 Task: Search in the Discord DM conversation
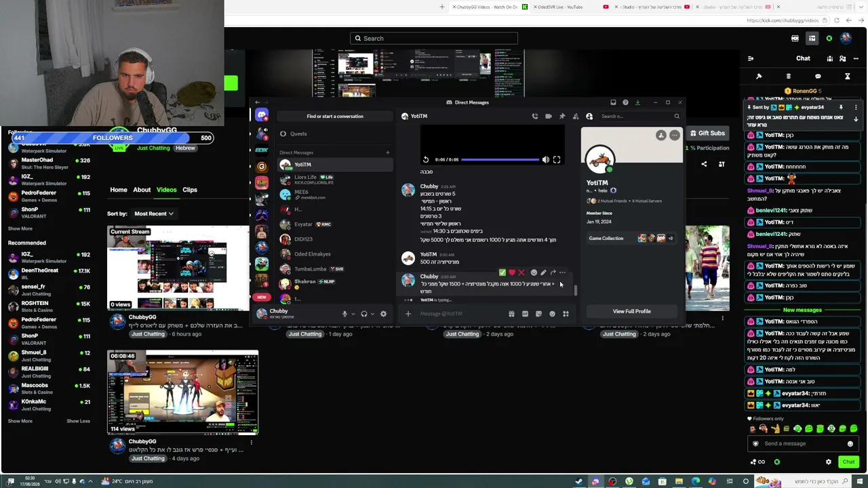click(640, 117)
